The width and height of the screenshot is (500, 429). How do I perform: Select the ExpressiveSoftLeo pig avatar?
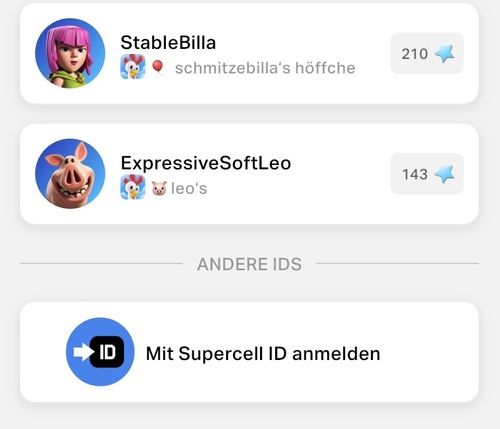pos(70,174)
